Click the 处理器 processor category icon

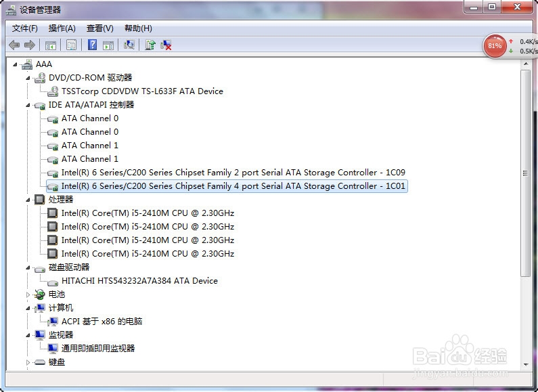(40, 200)
